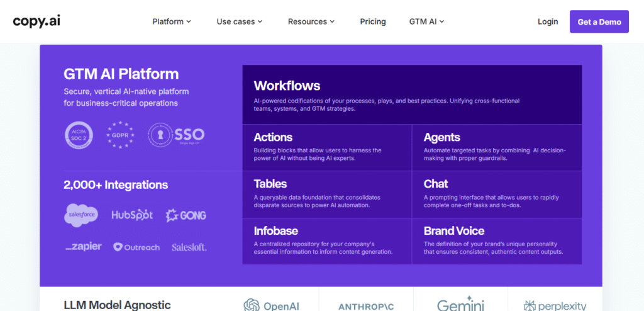Expand the GTM AI chevron
644x311 pixels.
pyautogui.click(x=442, y=21)
